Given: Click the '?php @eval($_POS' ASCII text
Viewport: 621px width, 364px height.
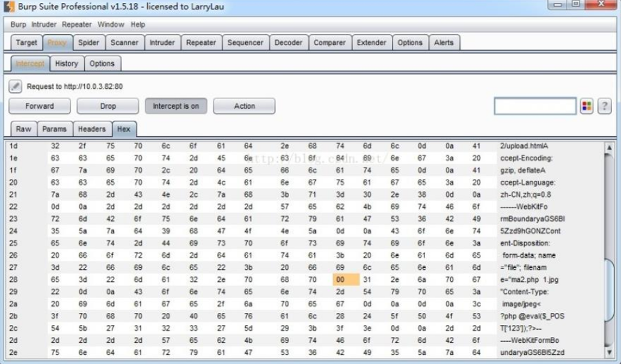Looking at the screenshot, I should point(532,316).
